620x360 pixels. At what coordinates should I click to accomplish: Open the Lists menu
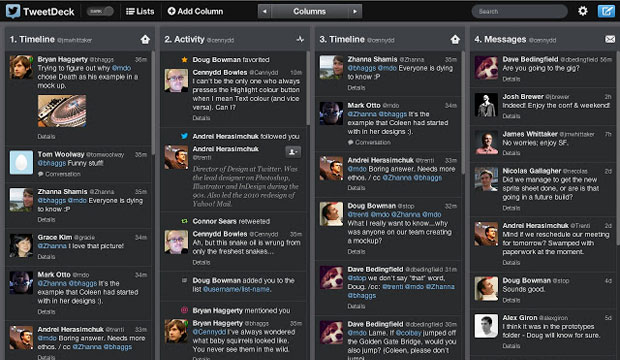point(140,11)
